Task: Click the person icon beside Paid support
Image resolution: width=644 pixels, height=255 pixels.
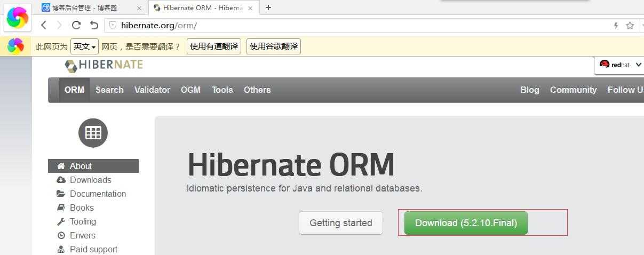Action: 61,249
